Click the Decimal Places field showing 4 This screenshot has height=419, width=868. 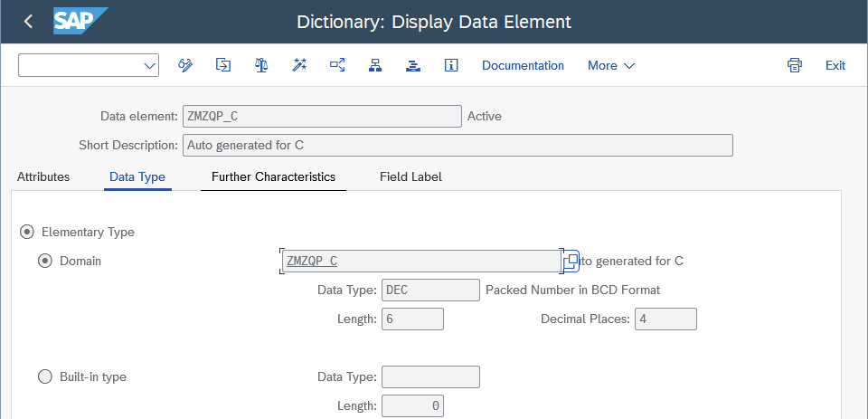click(665, 319)
